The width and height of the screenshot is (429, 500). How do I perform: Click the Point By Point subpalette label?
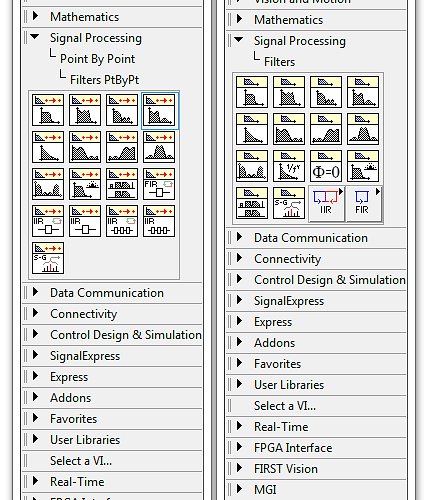tap(97, 59)
